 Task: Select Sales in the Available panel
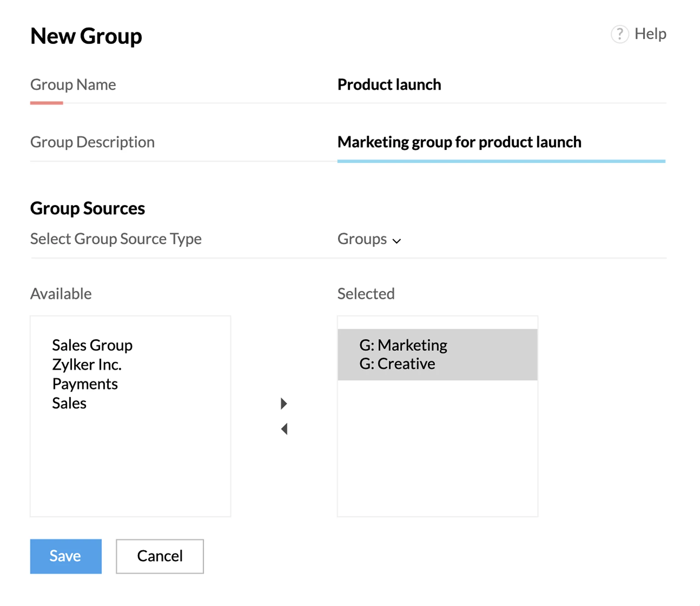click(x=69, y=403)
